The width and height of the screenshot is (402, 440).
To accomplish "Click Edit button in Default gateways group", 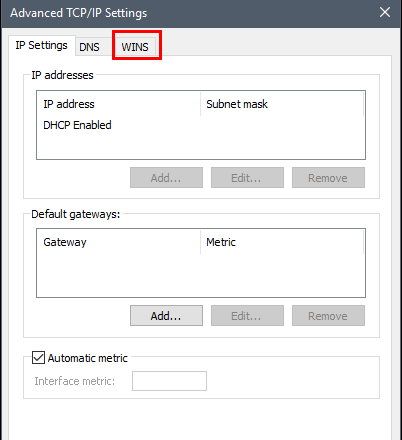I will click(247, 316).
